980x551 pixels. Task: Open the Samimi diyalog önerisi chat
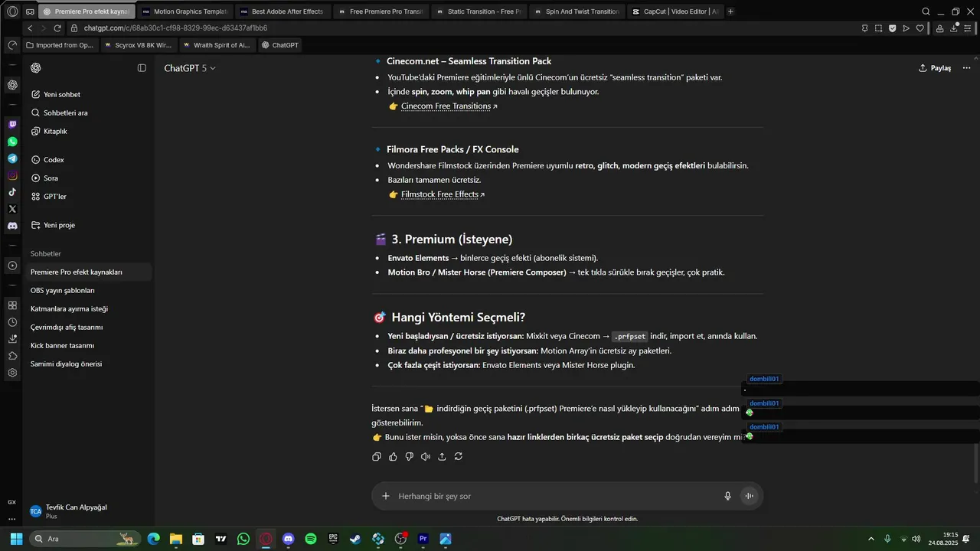pos(87,364)
